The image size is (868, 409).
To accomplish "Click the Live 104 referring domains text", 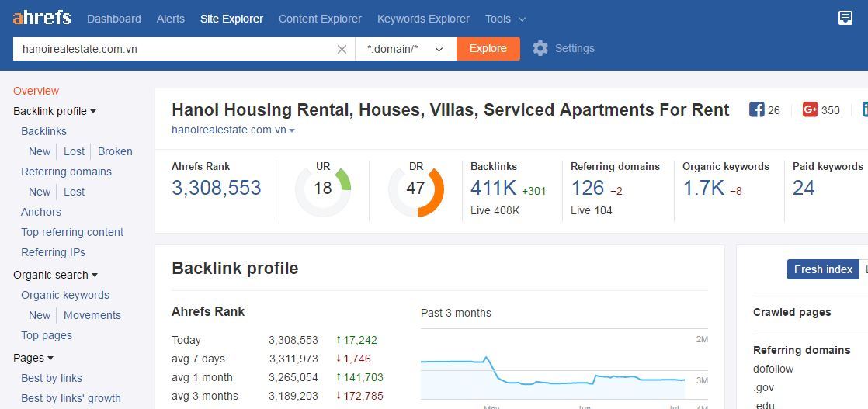I will 591,210.
